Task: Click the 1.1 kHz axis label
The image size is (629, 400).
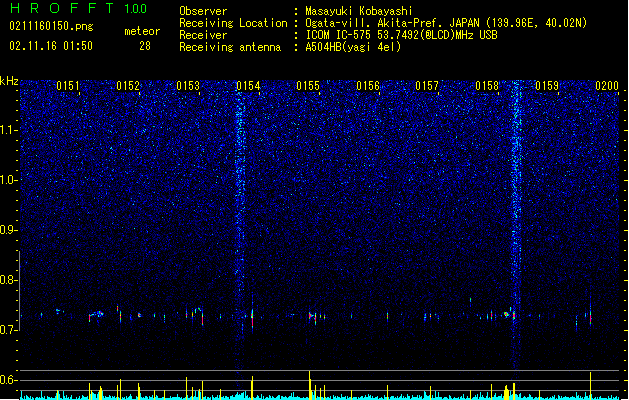Action: pos(8,130)
